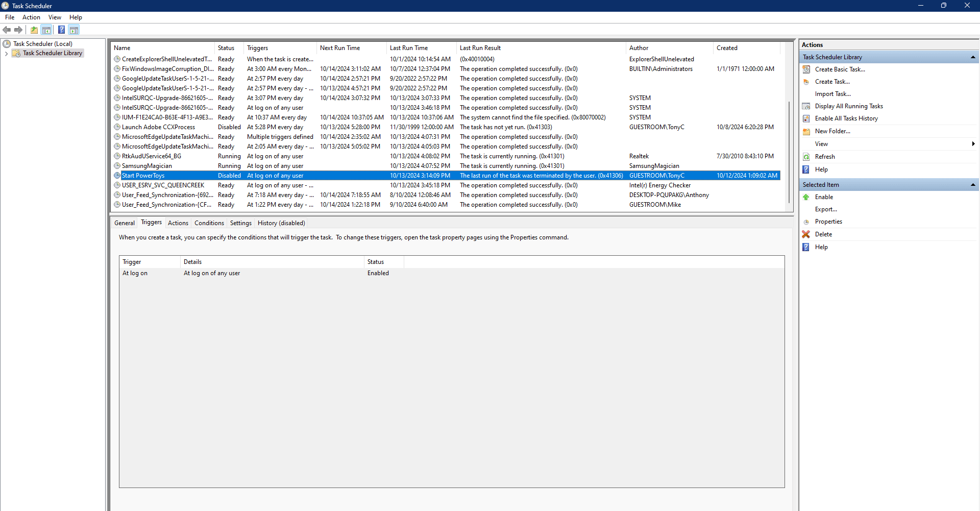Click the Create Task icon in Actions
This screenshot has height=511, width=980.
pyautogui.click(x=806, y=82)
